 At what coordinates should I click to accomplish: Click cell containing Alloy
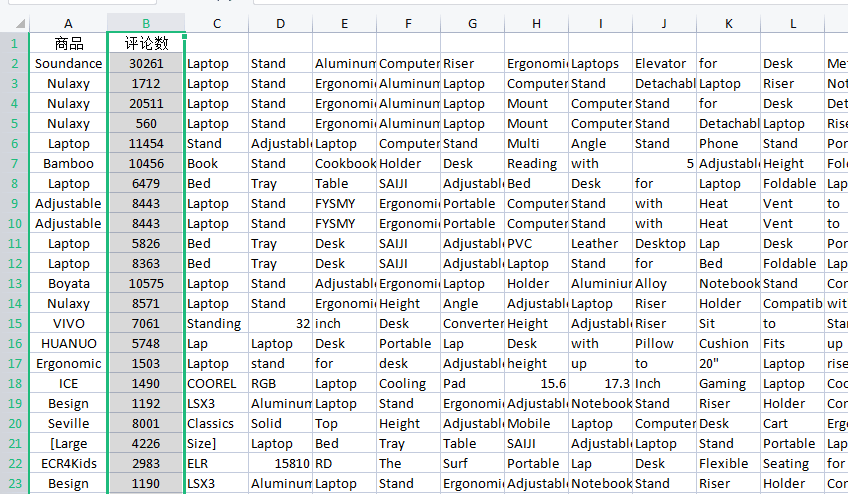(x=664, y=284)
